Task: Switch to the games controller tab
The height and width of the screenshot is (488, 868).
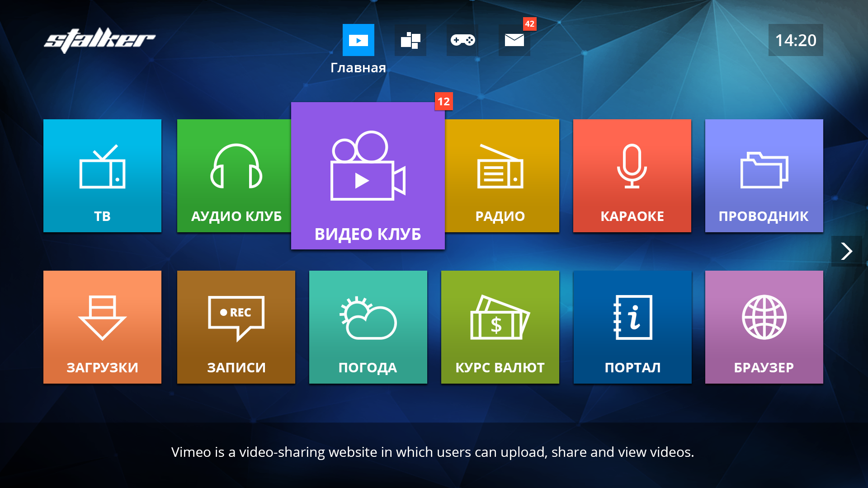Action: (462, 40)
